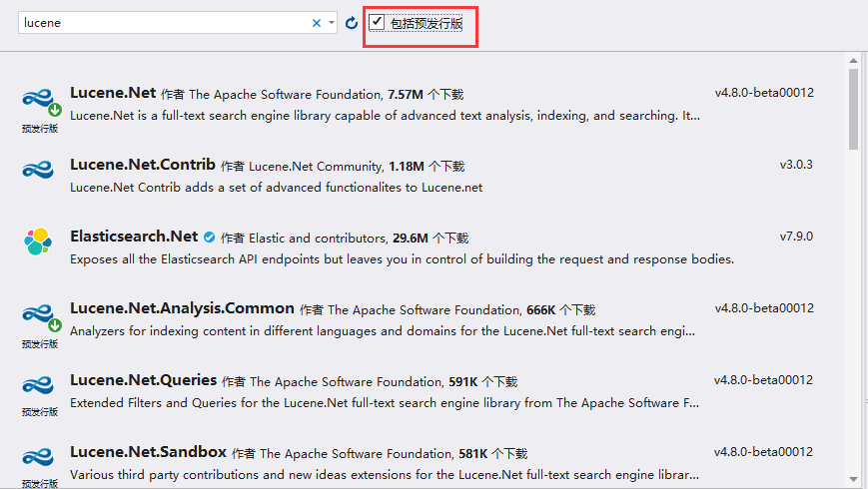Click the Lucene.Net version v4.8.0-beta00012
This screenshot has height=489, width=868.
[764, 93]
